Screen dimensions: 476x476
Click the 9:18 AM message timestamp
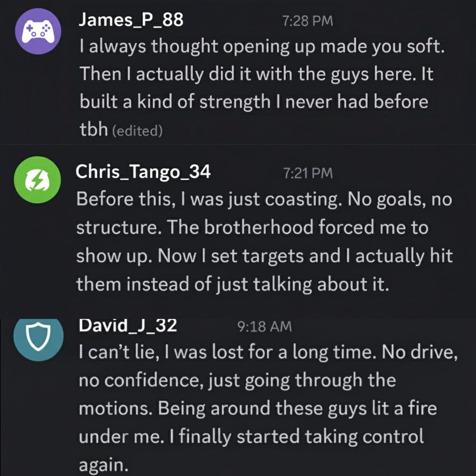tap(264, 327)
